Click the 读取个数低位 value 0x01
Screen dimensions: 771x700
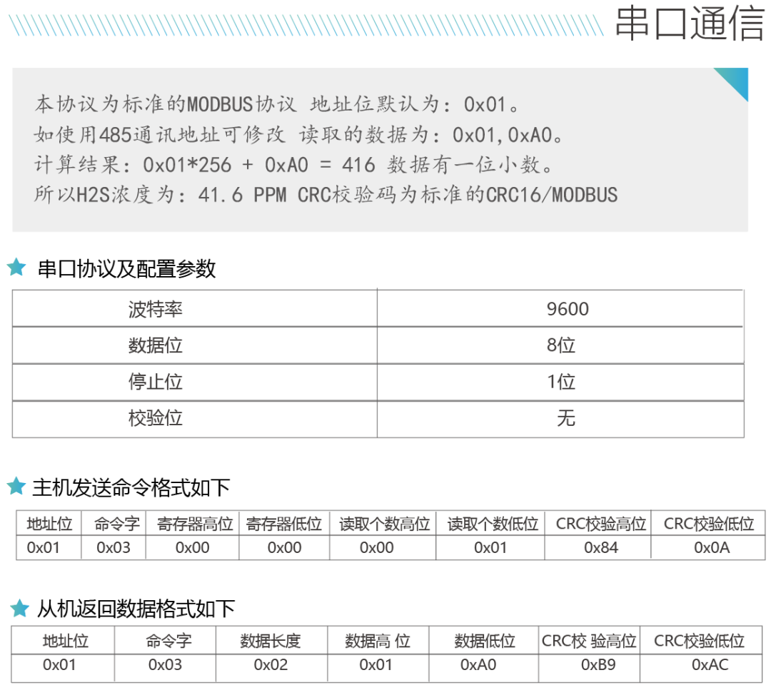(x=490, y=548)
